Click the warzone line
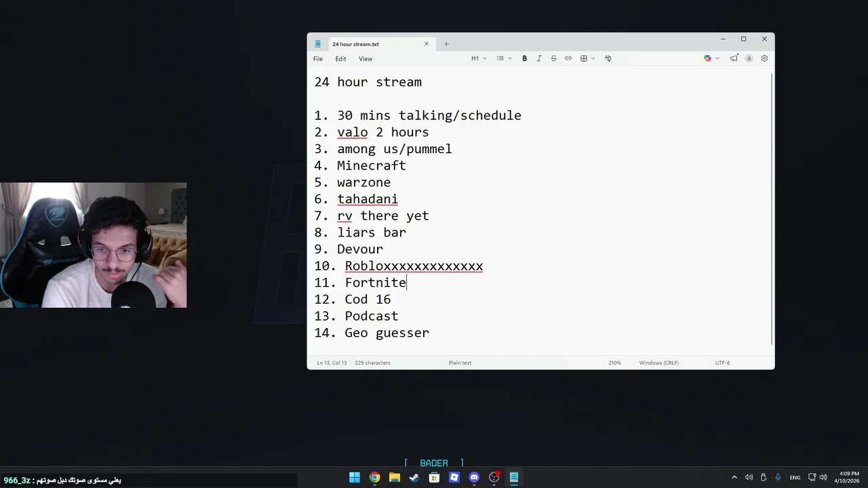Viewport: 868px width, 488px height. point(353,182)
